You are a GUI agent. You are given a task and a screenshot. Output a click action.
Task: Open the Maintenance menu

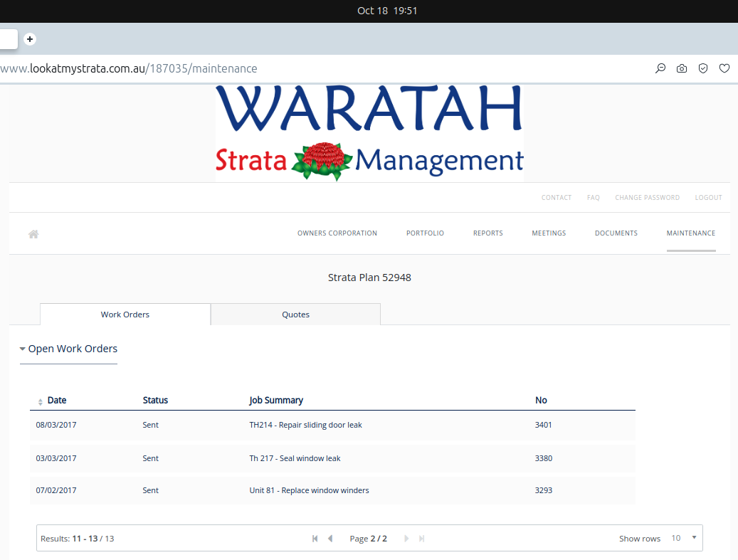[691, 233]
